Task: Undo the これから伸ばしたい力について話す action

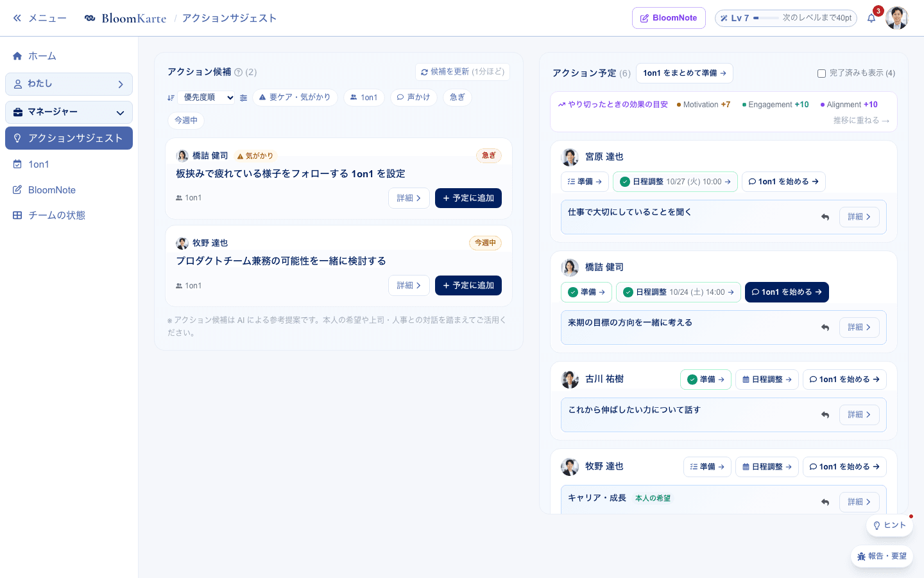Action: pyautogui.click(x=825, y=415)
